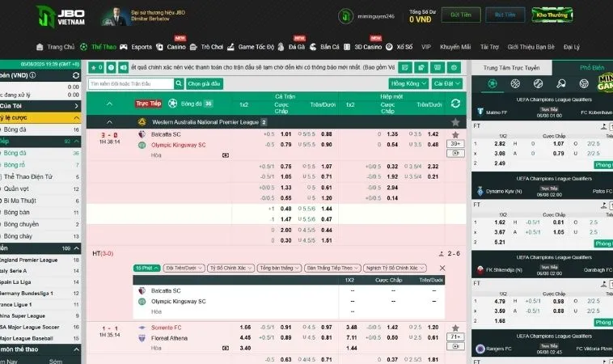Refresh the balance in the left sidebar
The height and width of the screenshot is (364, 613).
[x=76, y=75]
